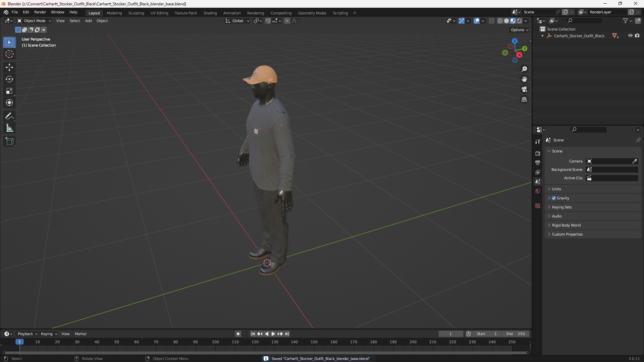Jump to the last frame

(287, 334)
